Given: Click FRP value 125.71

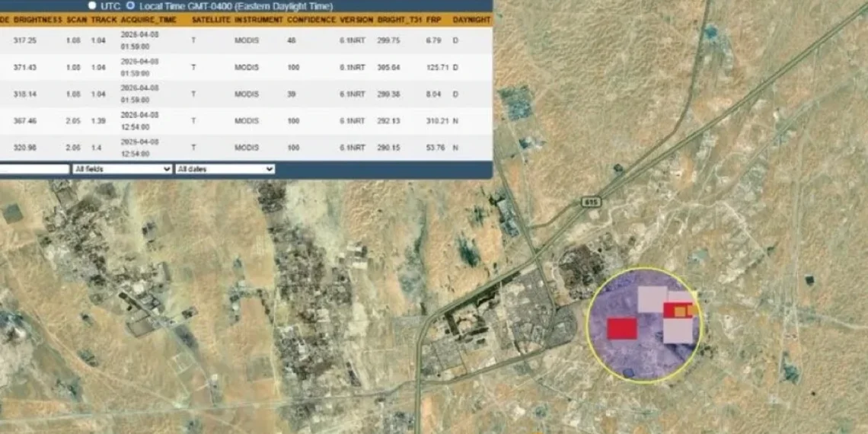Looking at the screenshot, I should click(x=436, y=68).
